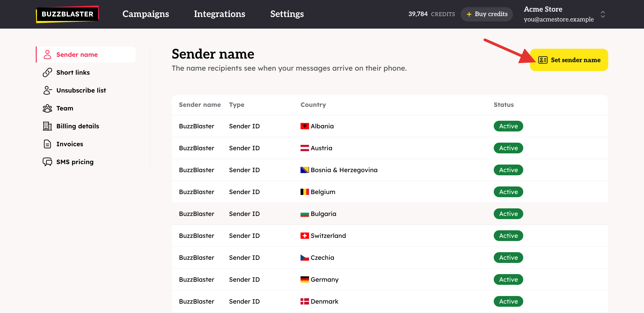
Task: Click the Czechia flag icon
Action: (305, 258)
